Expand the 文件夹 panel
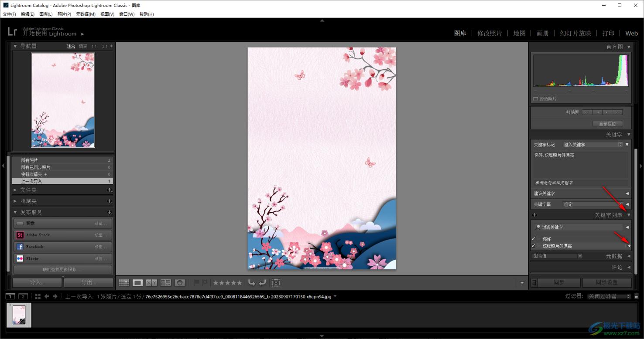The width and height of the screenshot is (644, 339). point(16,190)
